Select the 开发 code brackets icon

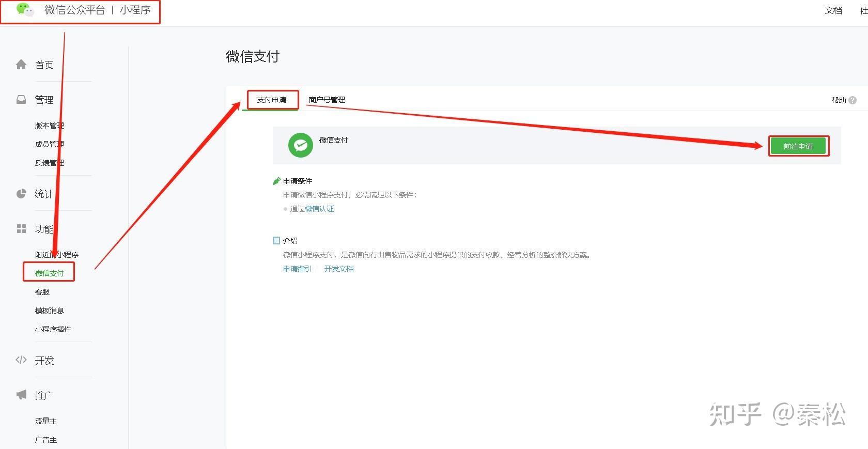pyautogui.click(x=21, y=360)
